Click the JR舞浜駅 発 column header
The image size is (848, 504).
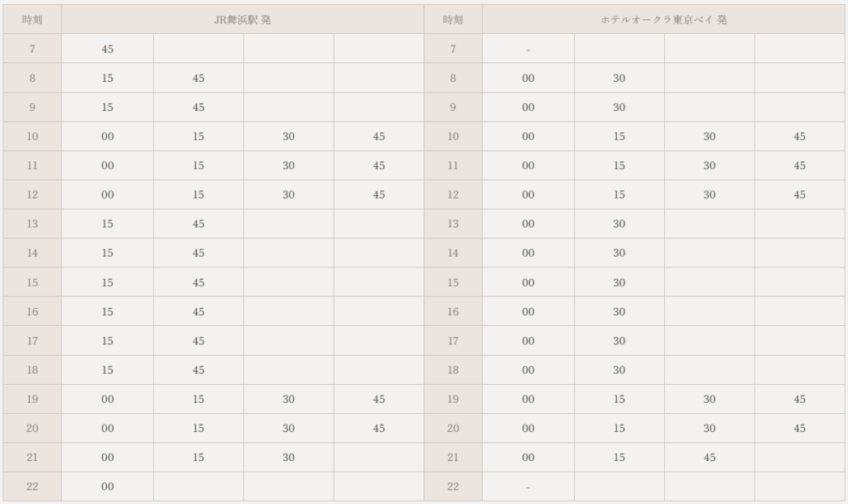[x=243, y=20]
